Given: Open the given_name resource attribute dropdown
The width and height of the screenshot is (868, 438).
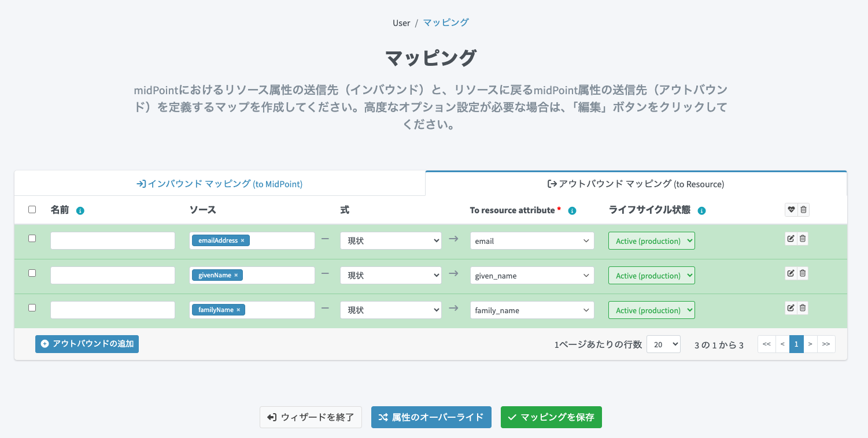Looking at the screenshot, I should 532,276.
